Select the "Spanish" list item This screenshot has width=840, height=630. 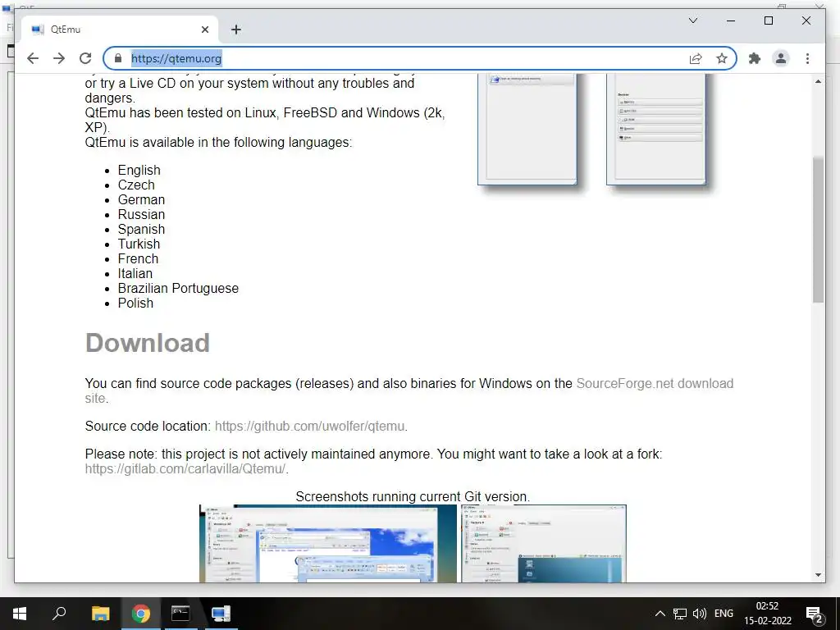(x=141, y=230)
